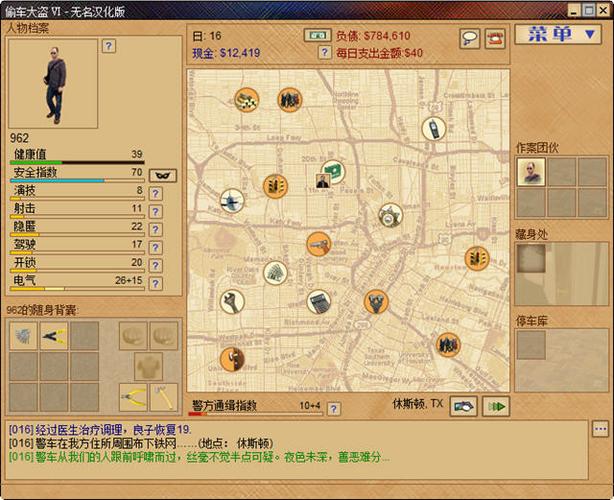Open the speech bubble message icon
Image resolution: width=614 pixels, height=500 pixels.
(x=469, y=39)
